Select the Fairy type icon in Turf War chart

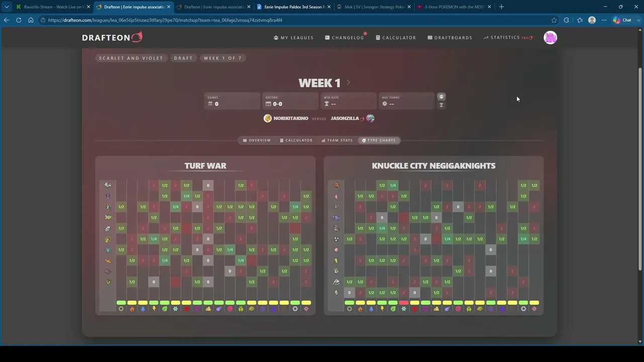(306, 309)
